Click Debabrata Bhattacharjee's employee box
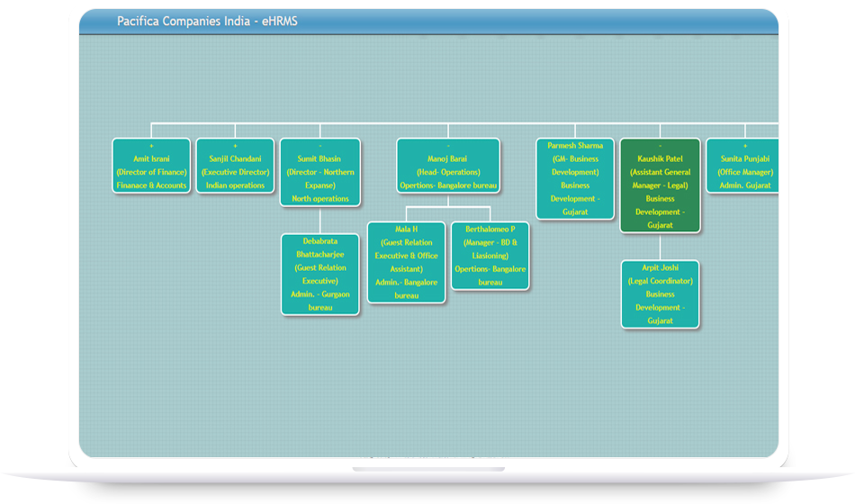Screen dimensions: 855x504 click(x=319, y=274)
